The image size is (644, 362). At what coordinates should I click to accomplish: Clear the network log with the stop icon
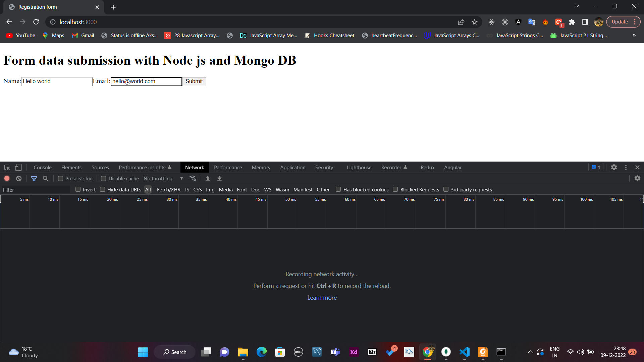coord(18,178)
